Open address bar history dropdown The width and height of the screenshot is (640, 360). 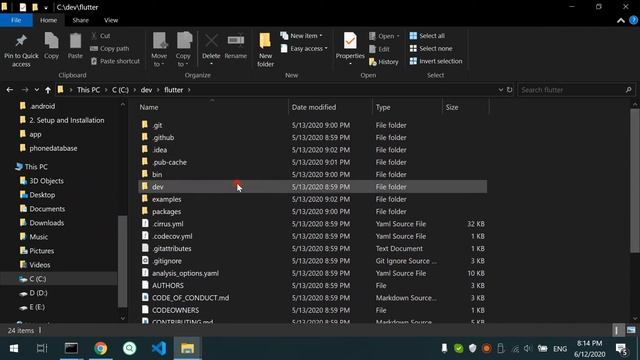[500, 90]
